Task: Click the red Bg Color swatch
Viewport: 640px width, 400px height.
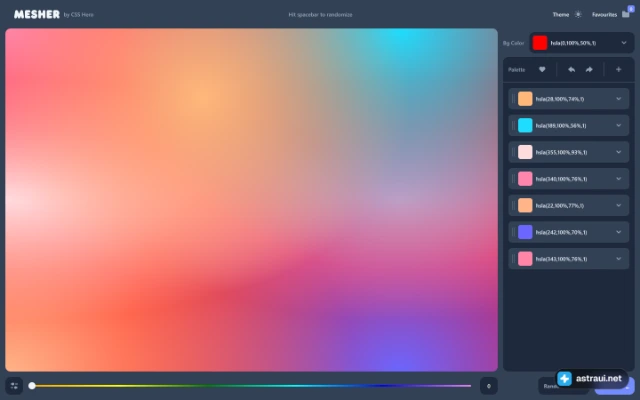Action: (x=540, y=43)
